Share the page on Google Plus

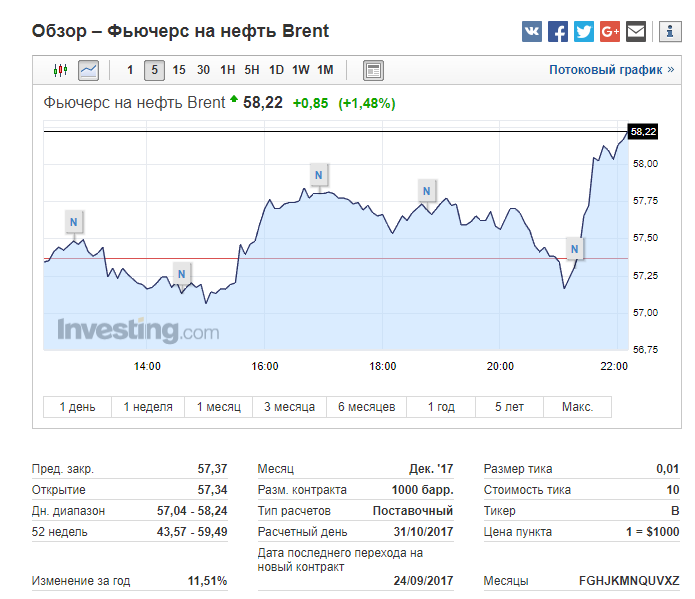pyautogui.click(x=610, y=32)
